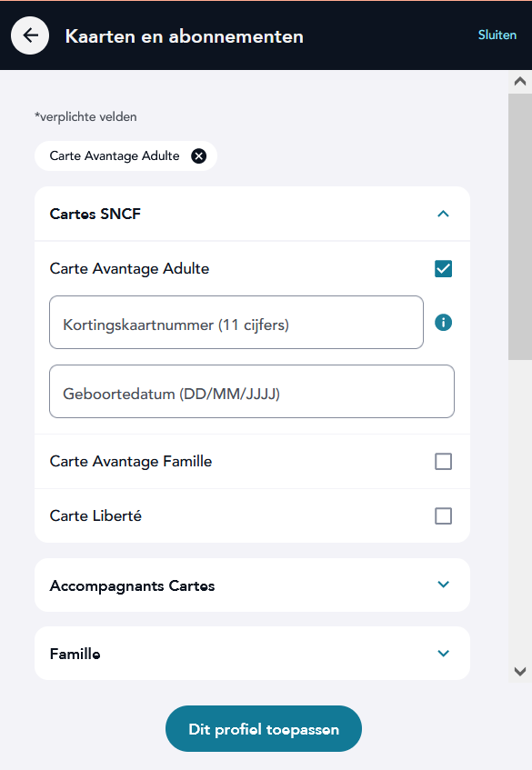This screenshot has height=770, width=532.
Task: Click the Geboortedatum date field
Action: pos(251,391)
